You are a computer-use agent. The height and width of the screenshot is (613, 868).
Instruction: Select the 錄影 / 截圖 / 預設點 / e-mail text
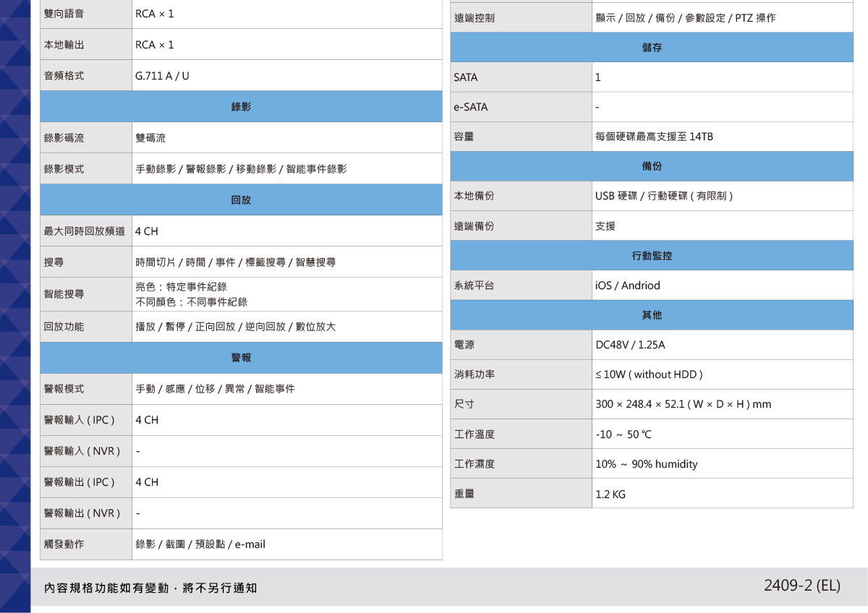pyautogui.click(x=201, y=544)
